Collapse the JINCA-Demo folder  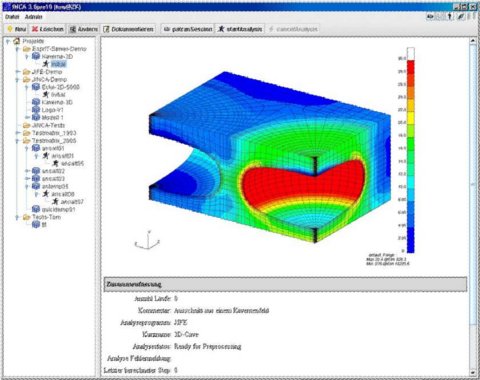17,80
